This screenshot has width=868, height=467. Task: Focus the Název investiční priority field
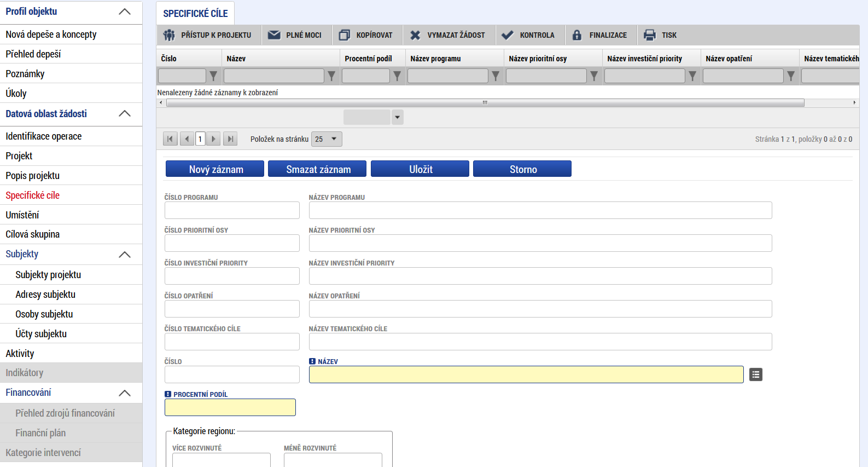(540, 276)
